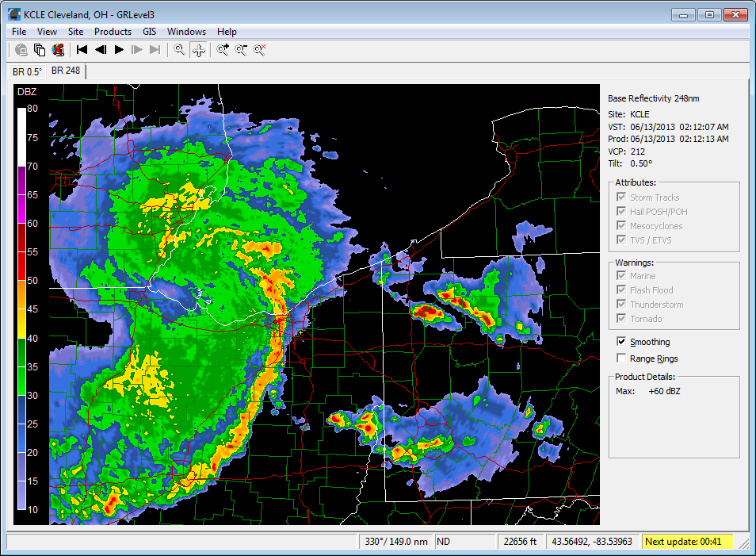Open the GIS menu
The width and height of the screenshot is (756, 556).
(x=150, y=32)
